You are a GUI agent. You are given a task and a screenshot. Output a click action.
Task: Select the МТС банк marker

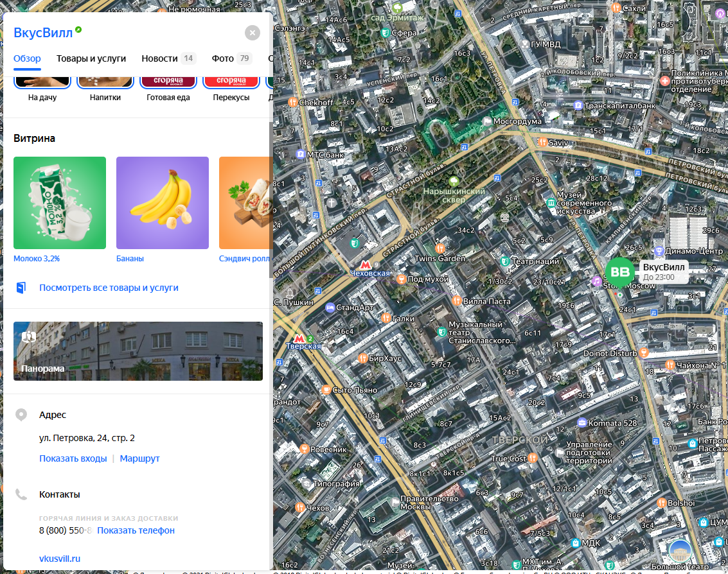(x=301, y=155)
